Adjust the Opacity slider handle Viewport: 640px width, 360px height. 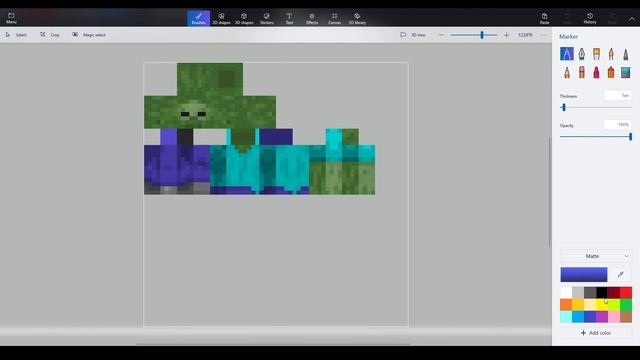pos(631,137)
